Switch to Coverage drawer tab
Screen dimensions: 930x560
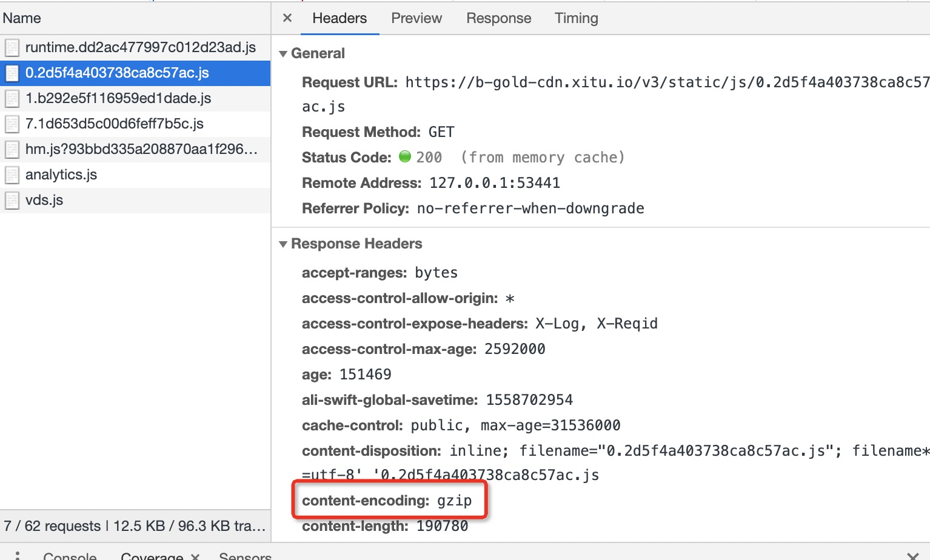[x=152, y=555]
